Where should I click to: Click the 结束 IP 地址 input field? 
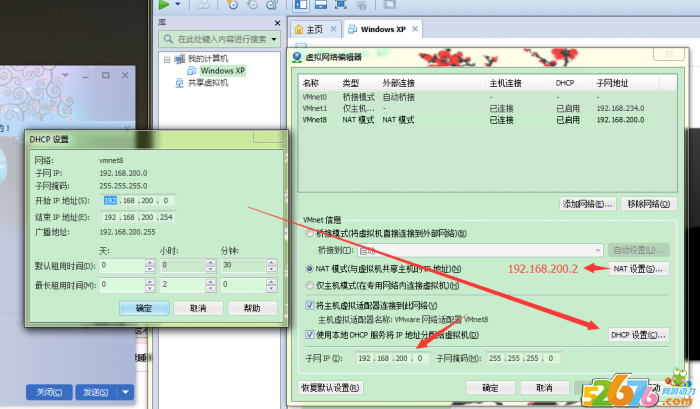tap(138, 217)
